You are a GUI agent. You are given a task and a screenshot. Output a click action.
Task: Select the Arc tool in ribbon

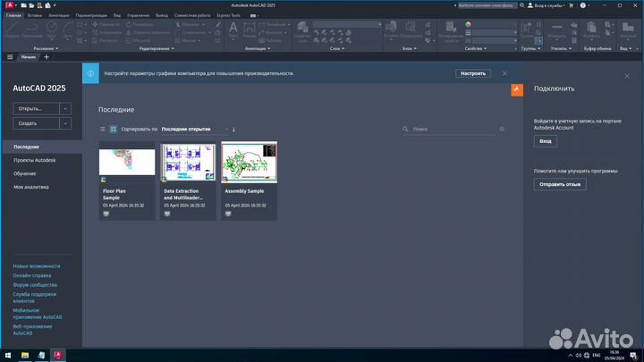pyautogui.click(x=68, y=30)
